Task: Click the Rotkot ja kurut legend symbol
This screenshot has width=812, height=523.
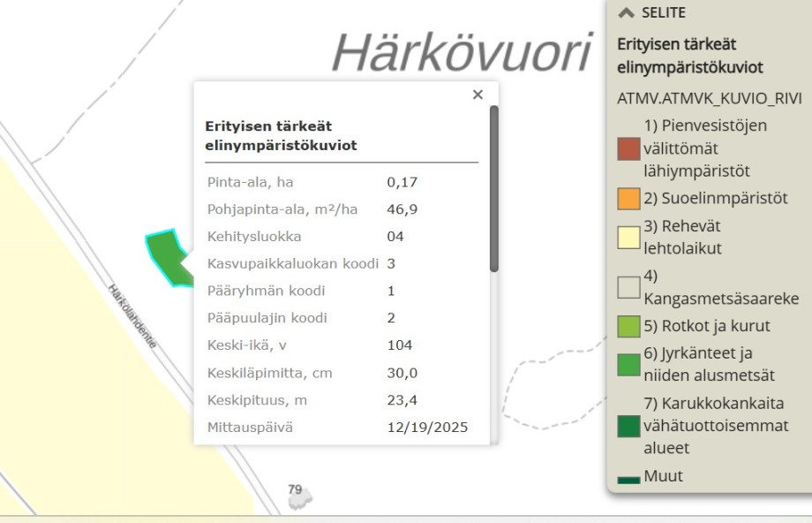Action: coord(628,326)
